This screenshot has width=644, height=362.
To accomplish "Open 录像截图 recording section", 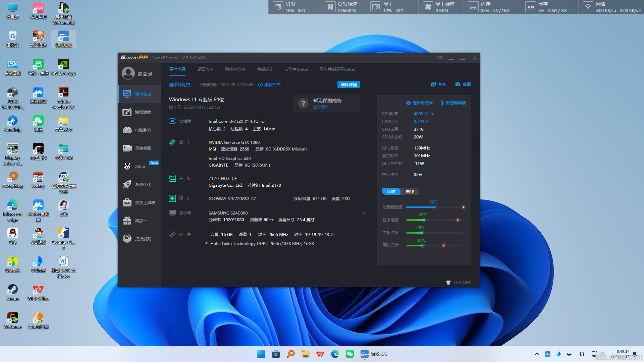I will point(140,148).
